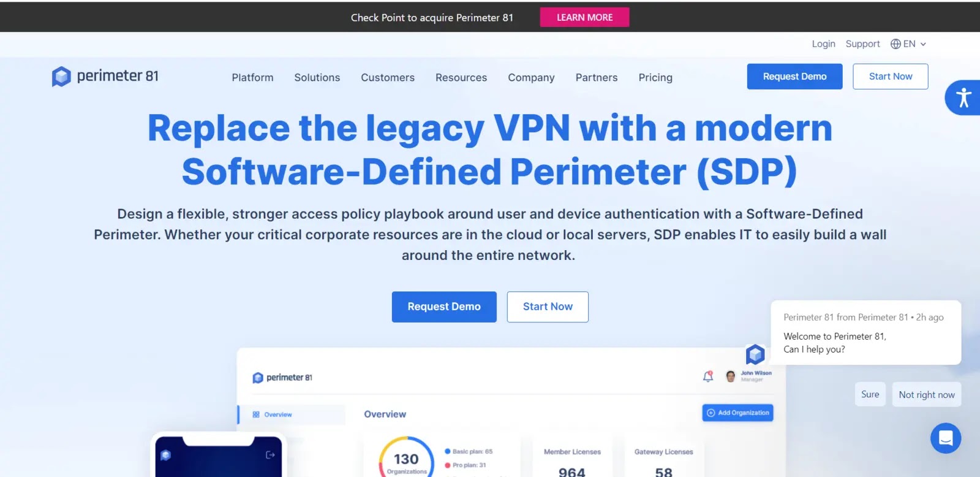980x477 pixels.
Task: Open the Platform navigation menu
Action: (x=252, y=77)
